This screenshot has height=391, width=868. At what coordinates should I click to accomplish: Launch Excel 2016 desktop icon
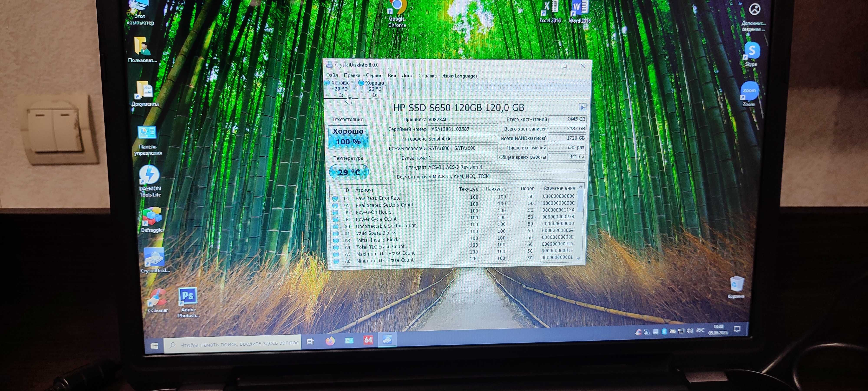click(x=550, y=12)
